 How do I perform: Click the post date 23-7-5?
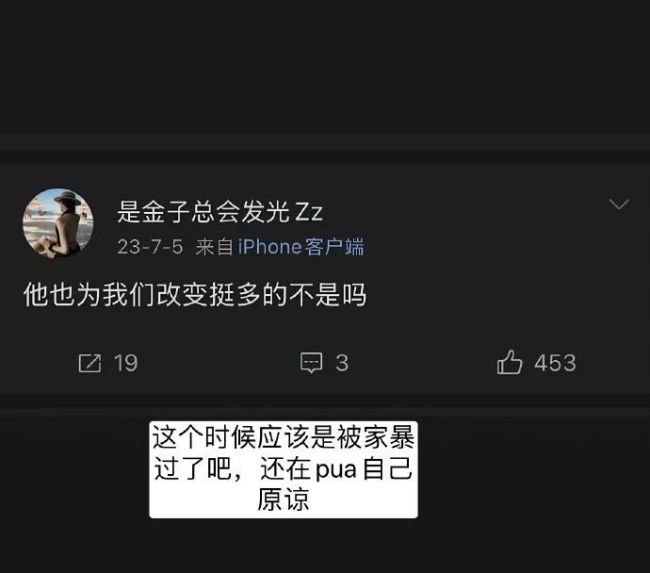(x=150, y=247)
